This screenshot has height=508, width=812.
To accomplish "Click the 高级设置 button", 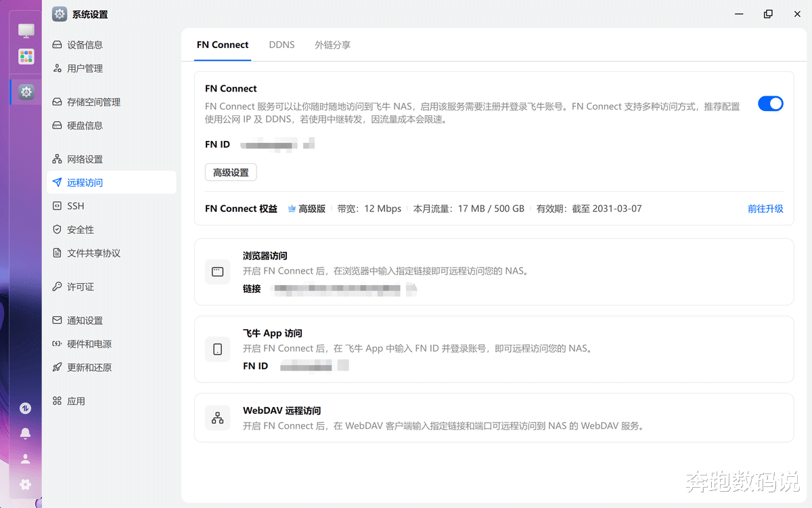I will (231, 172).
